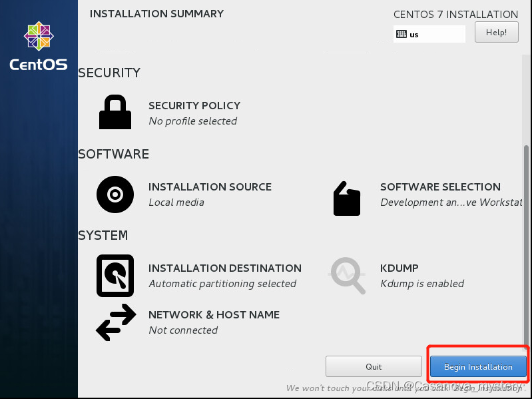Screen dimensions: 532x399
Task: Click 'Kdump is enabled' status text
Action: (x=422, y=284)
